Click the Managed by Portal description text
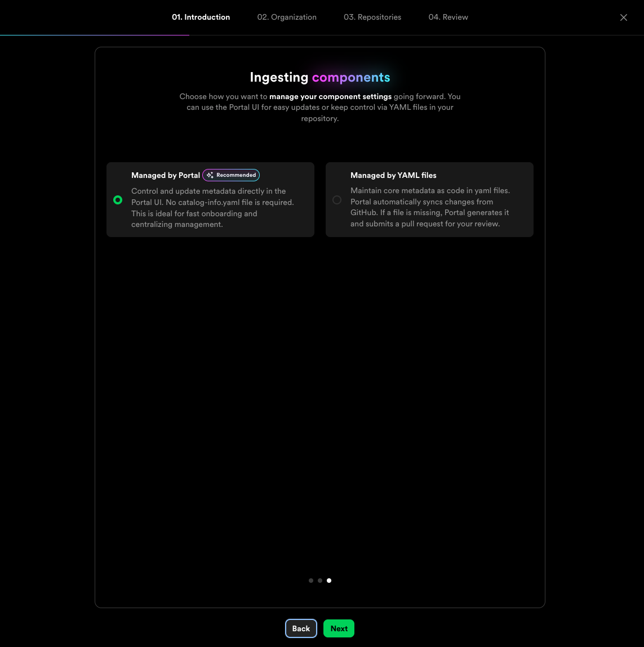Viewport: 644px width, 647px height. [x=212, y=208]
